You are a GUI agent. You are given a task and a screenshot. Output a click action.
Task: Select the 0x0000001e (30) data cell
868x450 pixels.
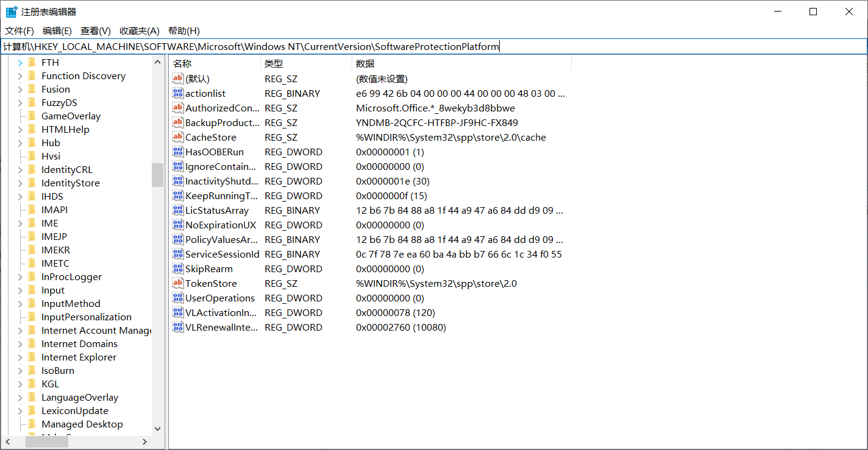[x=393, y=181]
